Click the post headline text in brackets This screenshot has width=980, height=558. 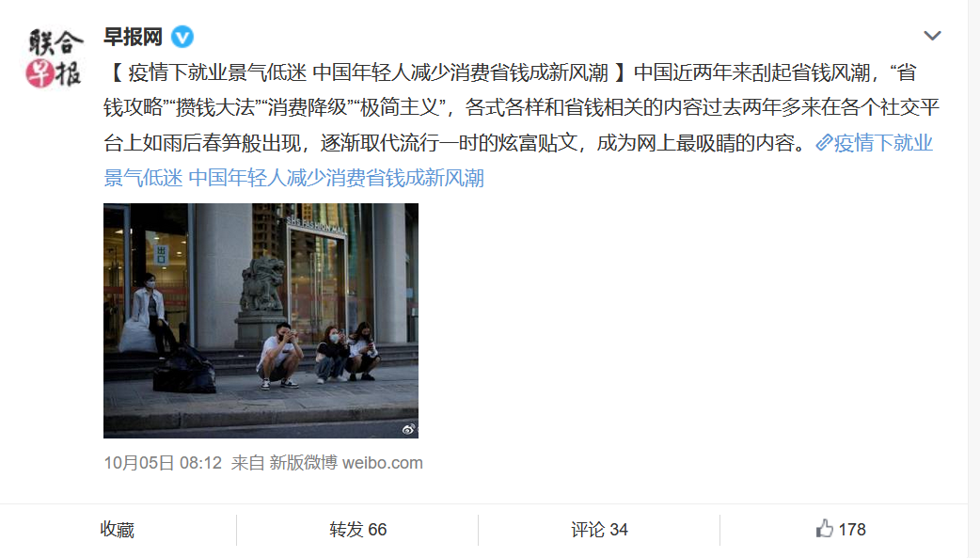tap(368, 72)
